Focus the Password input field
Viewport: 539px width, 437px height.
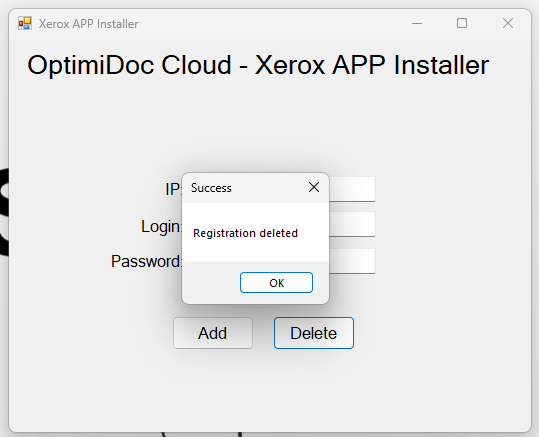click(352, 261)
